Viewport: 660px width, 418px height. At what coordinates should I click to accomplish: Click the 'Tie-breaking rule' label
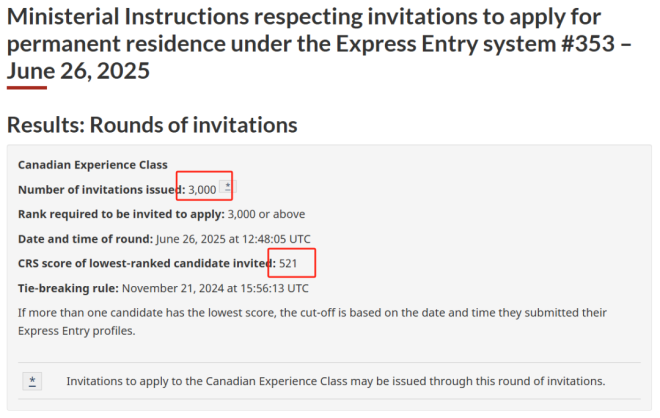coord(67,288)
